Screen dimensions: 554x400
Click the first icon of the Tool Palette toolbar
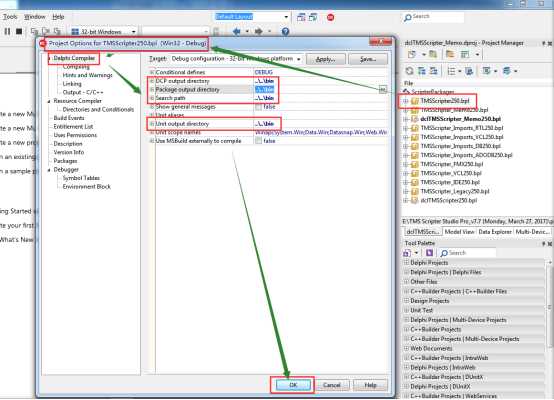(407, 253)
